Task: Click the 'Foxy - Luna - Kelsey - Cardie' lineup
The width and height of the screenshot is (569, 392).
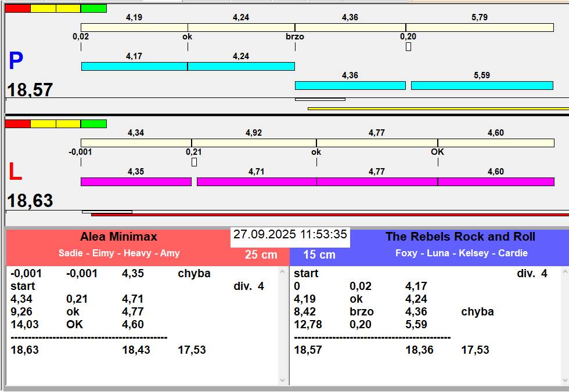Action: coord(461,253)
